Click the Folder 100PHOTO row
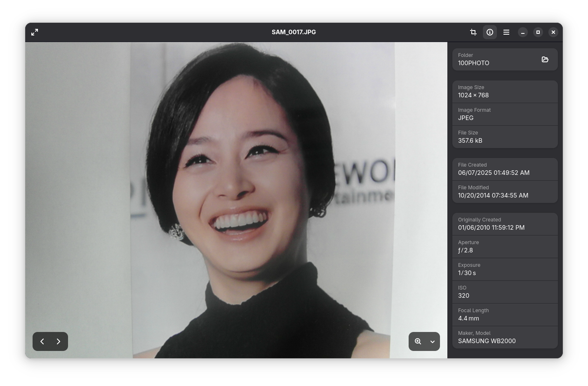The image size is (588, 386). [x=505, y=59]
